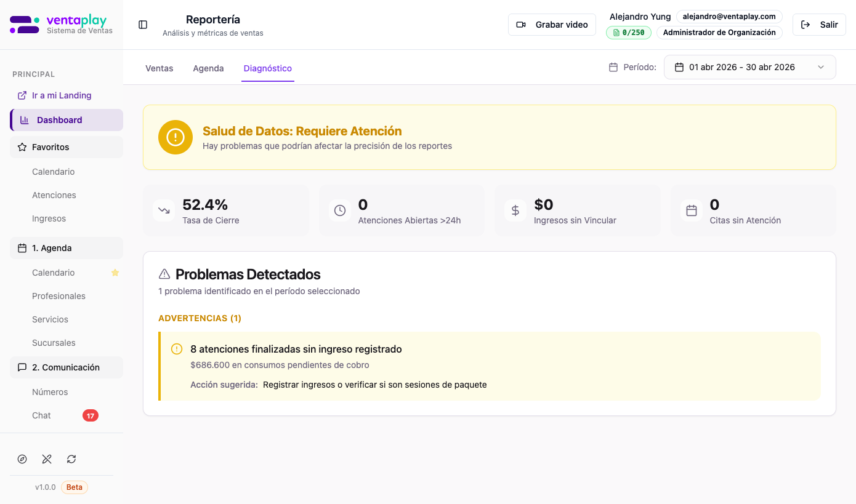The image size is (856, 504).
Task: Open the period date range dropdown
Action: (x=749, y=67)
